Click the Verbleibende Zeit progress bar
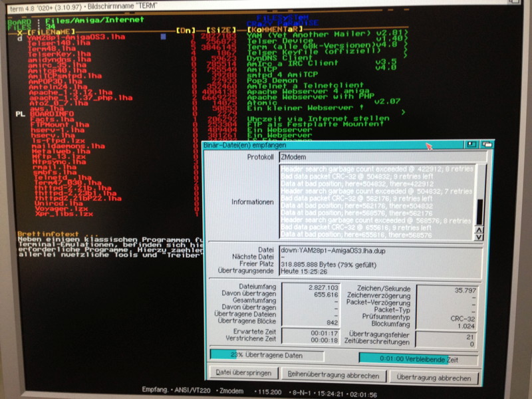532x399 pixels. (418, 359)
